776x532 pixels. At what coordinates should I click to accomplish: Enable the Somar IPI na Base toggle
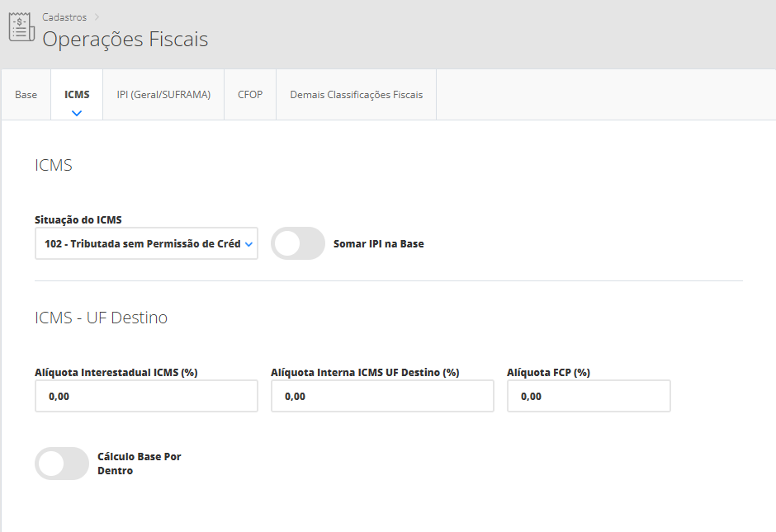[298, 244]
